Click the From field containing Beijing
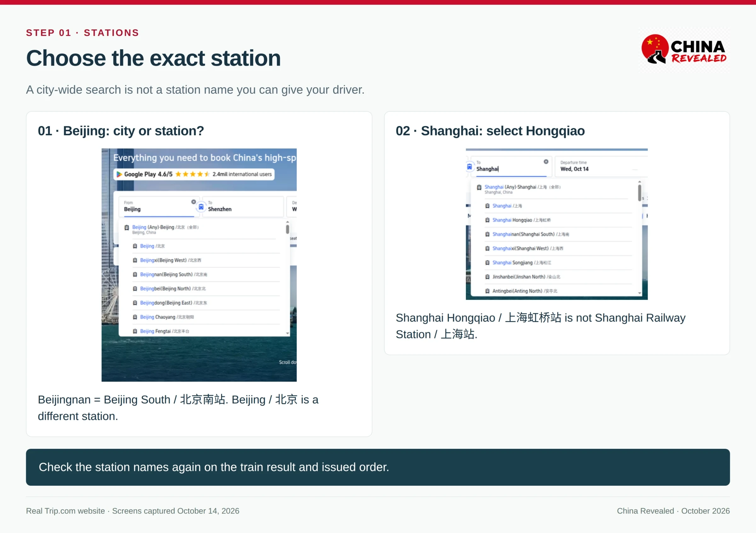 159,207
